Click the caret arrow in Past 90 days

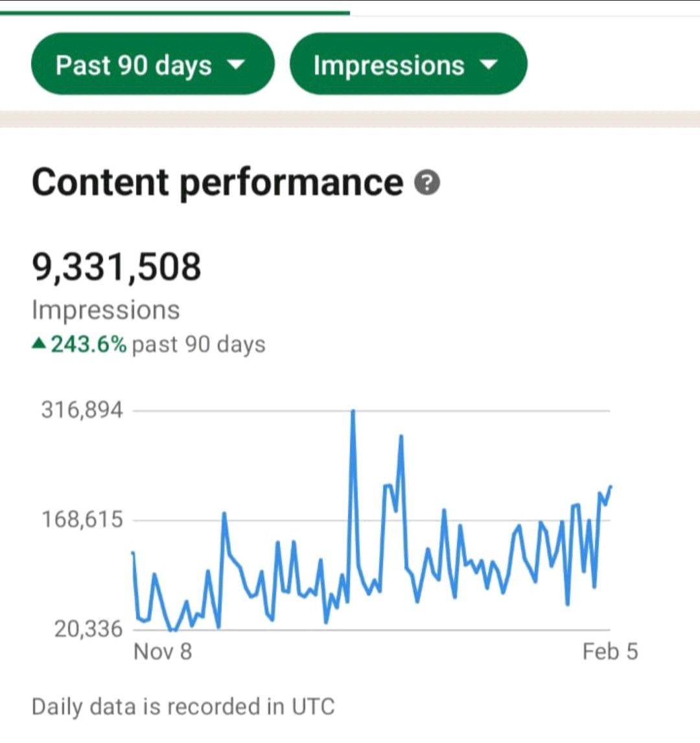pyautogui.click(x=236, y=65)
